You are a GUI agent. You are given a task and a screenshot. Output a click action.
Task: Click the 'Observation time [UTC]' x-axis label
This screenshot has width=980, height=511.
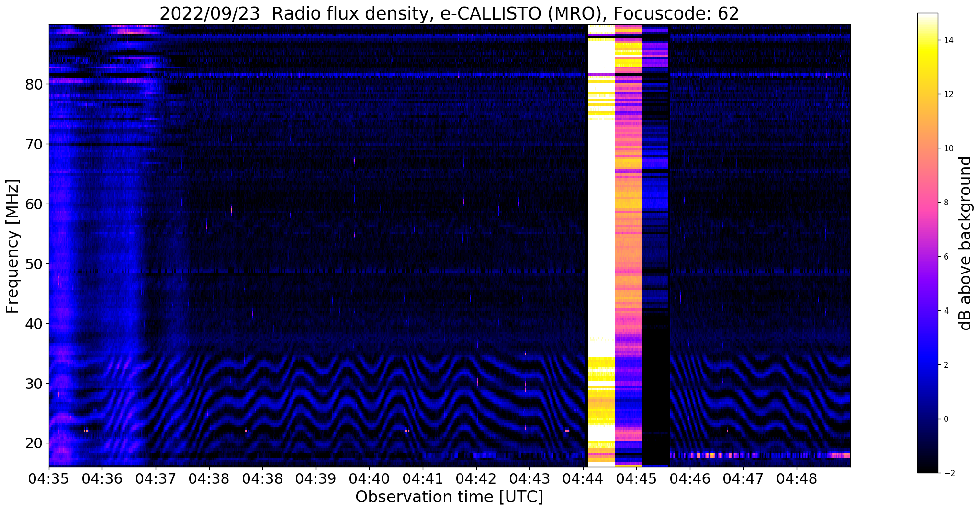coord(449,497)
